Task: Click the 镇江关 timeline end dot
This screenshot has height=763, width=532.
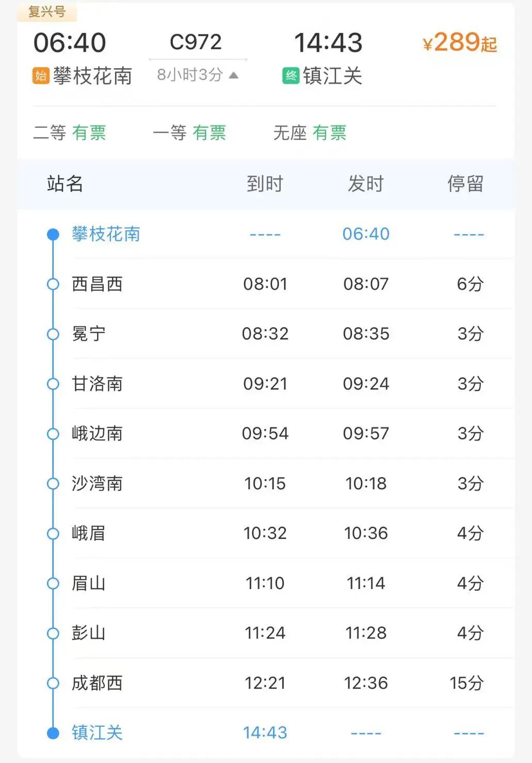Action: click(x=53, y=733)
